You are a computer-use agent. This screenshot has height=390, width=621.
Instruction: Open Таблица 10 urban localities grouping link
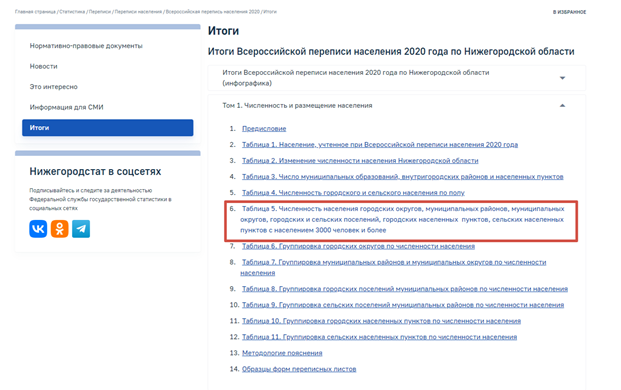click(381, 321)
